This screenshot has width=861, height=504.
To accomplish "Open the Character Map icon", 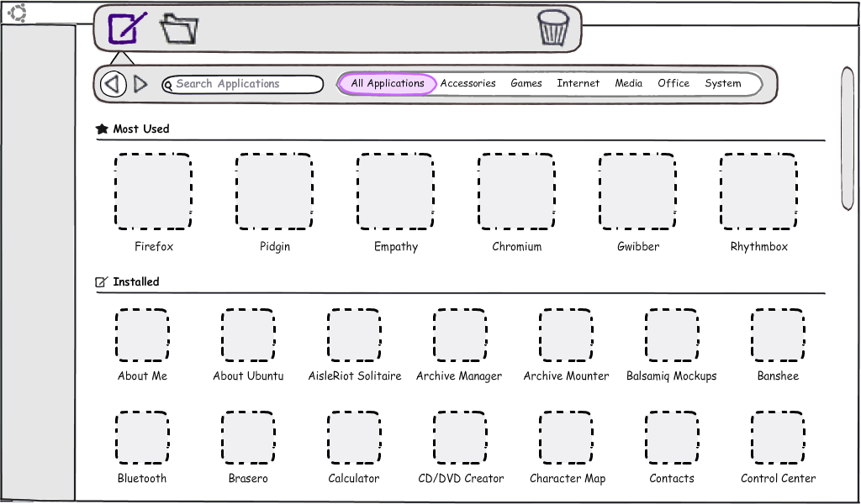I will coord(566,438).
